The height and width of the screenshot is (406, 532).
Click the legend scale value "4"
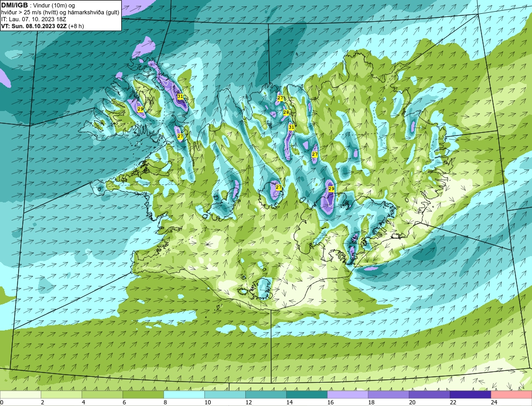84,403
